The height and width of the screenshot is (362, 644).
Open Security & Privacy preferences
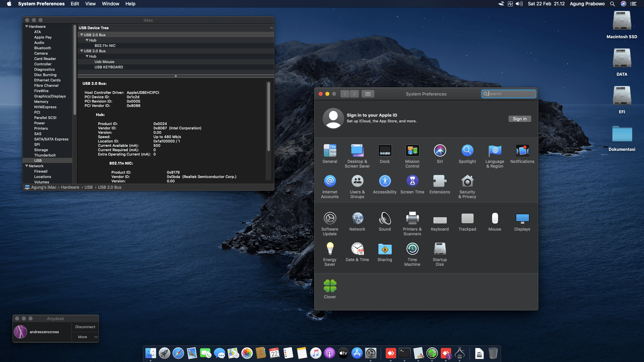(x=467, y=187)
